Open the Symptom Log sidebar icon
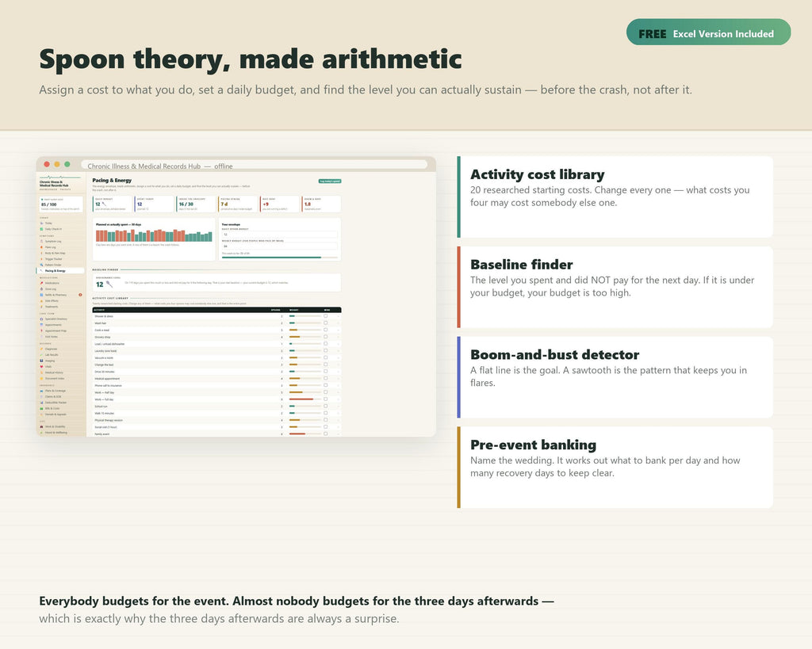The width and height of the screenshot is (812, 649). point(41,241)
